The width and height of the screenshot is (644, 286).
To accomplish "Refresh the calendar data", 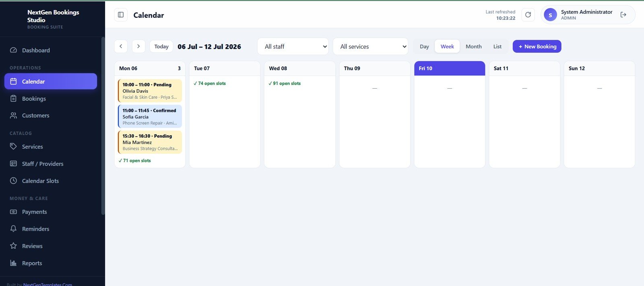I will click(528, 15).
